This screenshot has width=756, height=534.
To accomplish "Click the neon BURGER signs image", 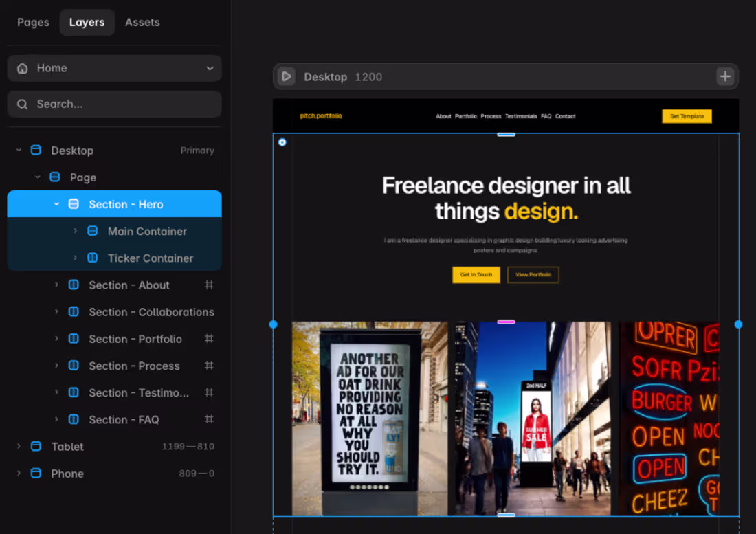I will pyautogui.click(x=669, y=419).
